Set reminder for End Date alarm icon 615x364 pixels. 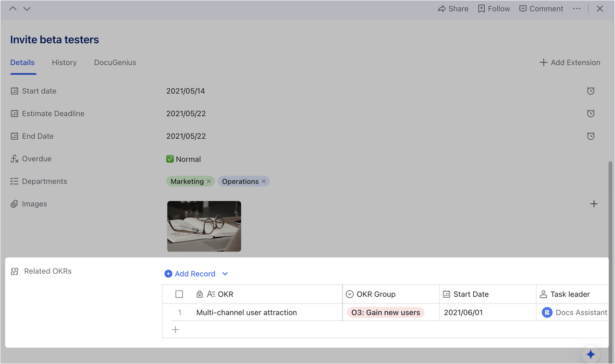[x=590, y=136]
